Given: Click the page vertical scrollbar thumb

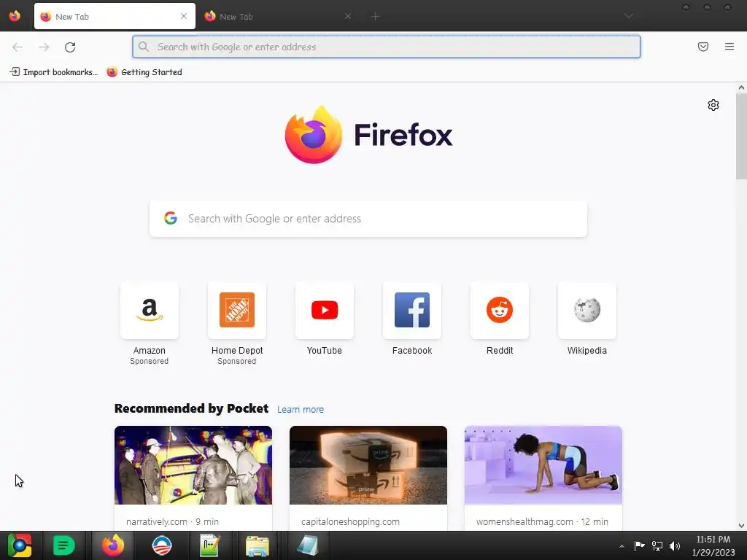Looking at the screenshot, I should 741,136.
